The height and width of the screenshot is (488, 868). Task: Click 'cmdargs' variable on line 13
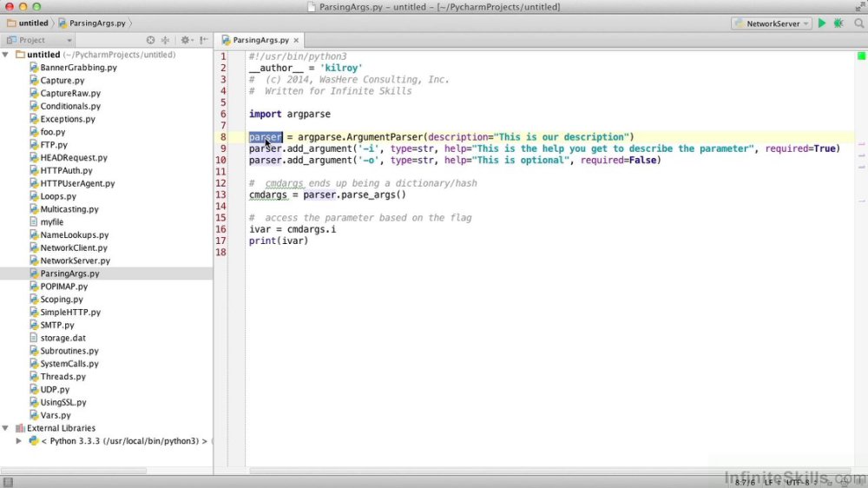click(x=268, y=195)
